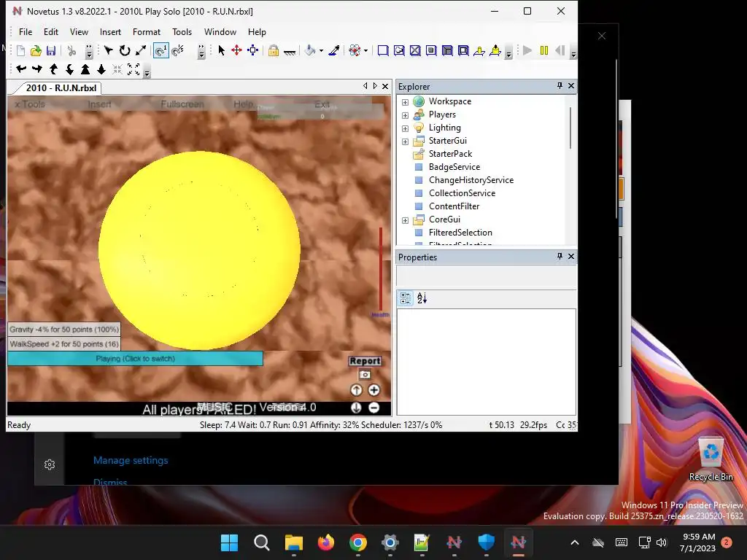Open a file with the folder icon
The height and width of the screenshot is (560, 747).
[x=36, y=50]
